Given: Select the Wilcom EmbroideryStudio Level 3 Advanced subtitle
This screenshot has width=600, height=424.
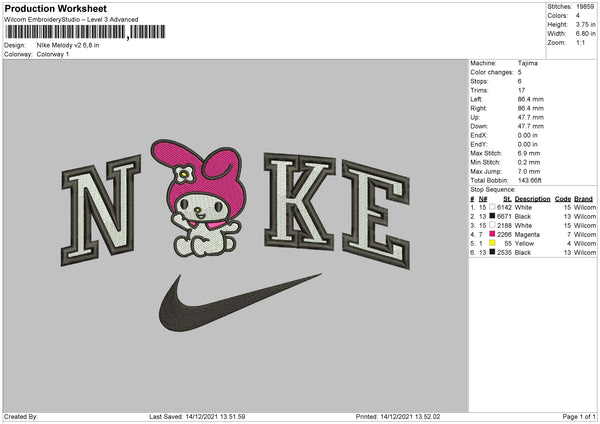Looking at the screenshot, I should [71, 20].
